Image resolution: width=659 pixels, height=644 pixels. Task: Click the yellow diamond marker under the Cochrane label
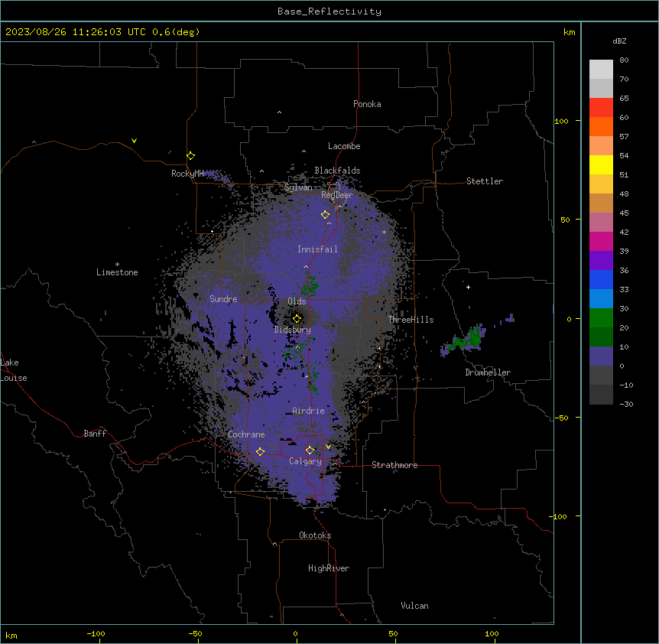tap(260, 452)
